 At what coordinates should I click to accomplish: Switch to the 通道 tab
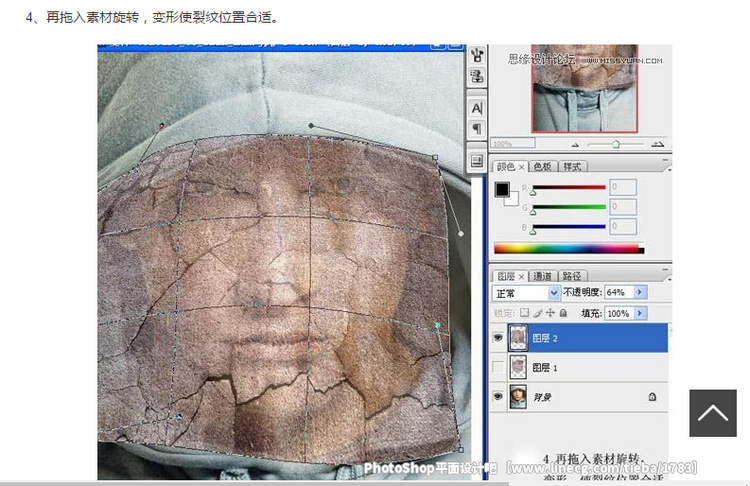click(542, 276)
